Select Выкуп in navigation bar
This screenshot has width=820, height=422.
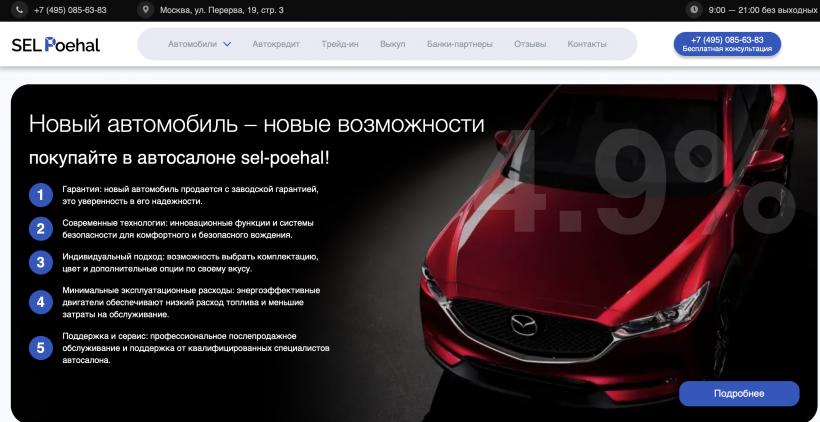tap(393, 44)
